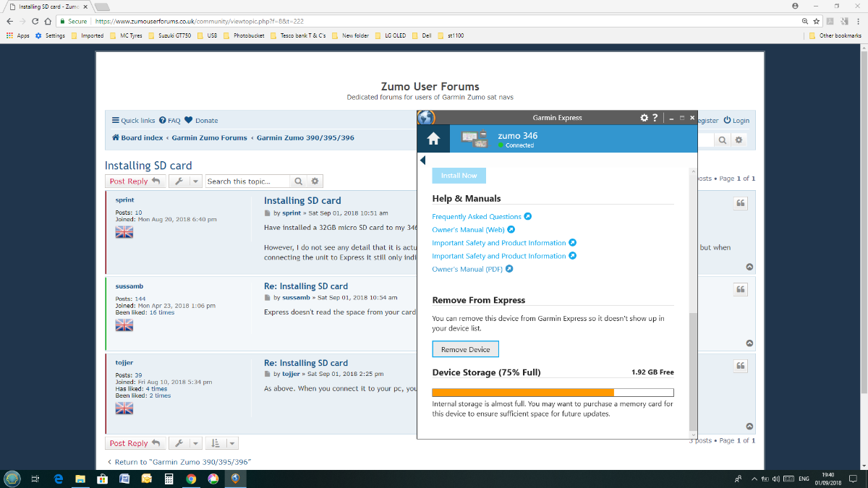
Task: Click the Chrome home button
Action: pyautogui.click(x=48, y=22)
